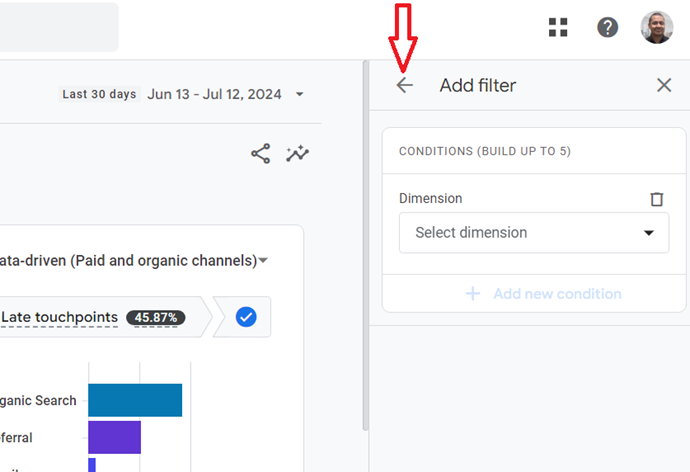Click the Organic Search blue bar
Viewport: 690px width, 472px height.
[x=135, y=400]
